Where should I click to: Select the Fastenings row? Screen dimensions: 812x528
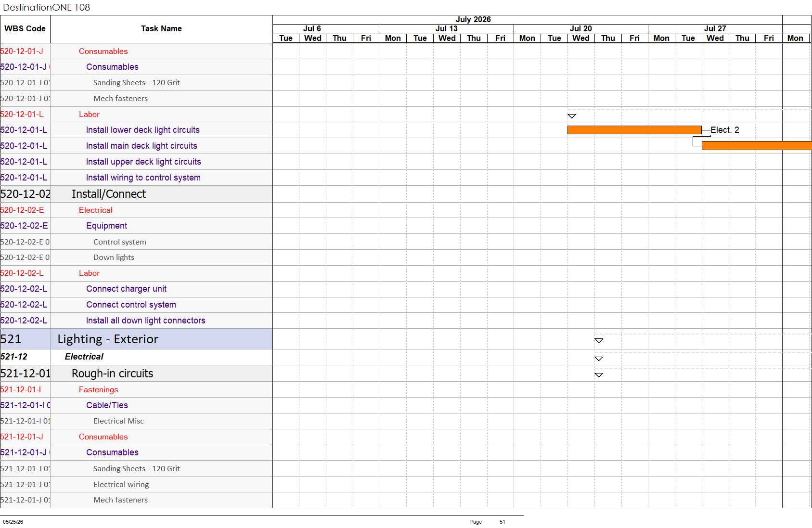(136, 390)
